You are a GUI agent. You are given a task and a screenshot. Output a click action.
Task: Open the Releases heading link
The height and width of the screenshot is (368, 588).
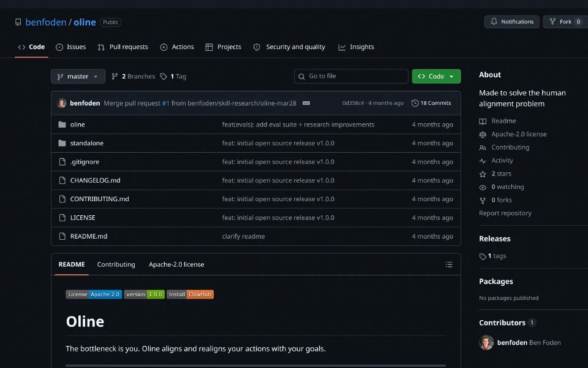point(495,239)
